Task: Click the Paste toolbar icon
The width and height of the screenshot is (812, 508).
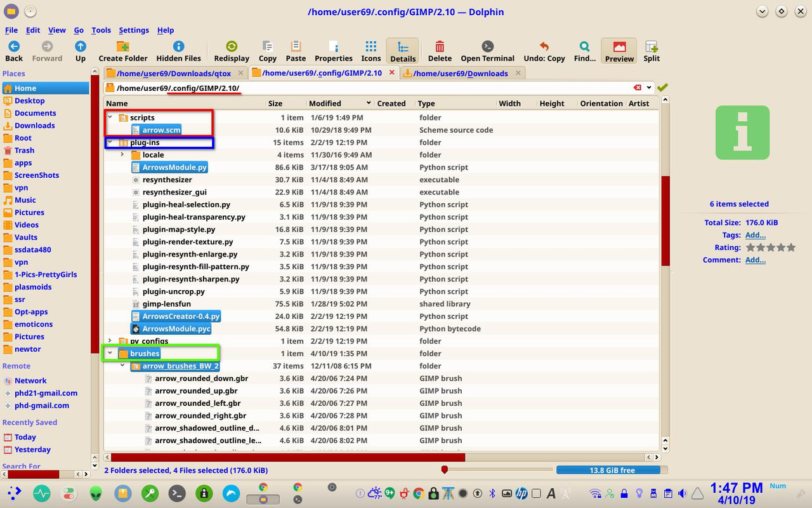Action: click(296, 51)
